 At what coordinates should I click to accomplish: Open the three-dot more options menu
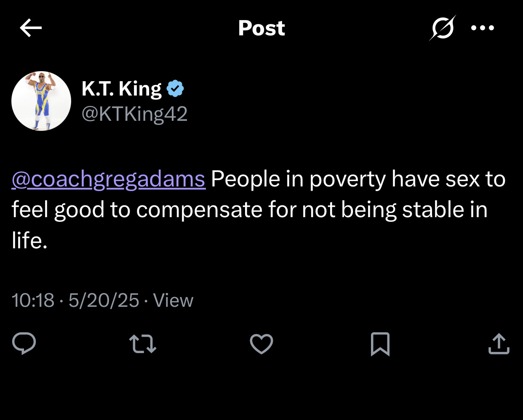coord(483,28)
